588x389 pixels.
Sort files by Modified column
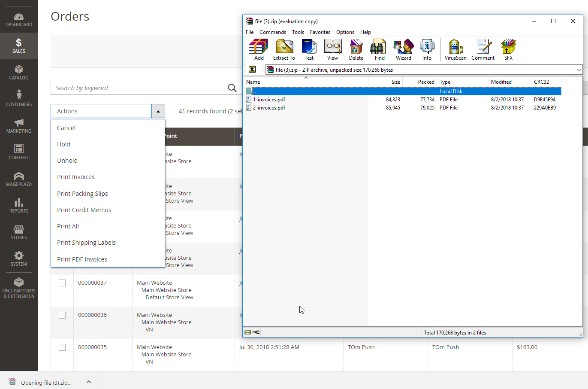(501, 82)
